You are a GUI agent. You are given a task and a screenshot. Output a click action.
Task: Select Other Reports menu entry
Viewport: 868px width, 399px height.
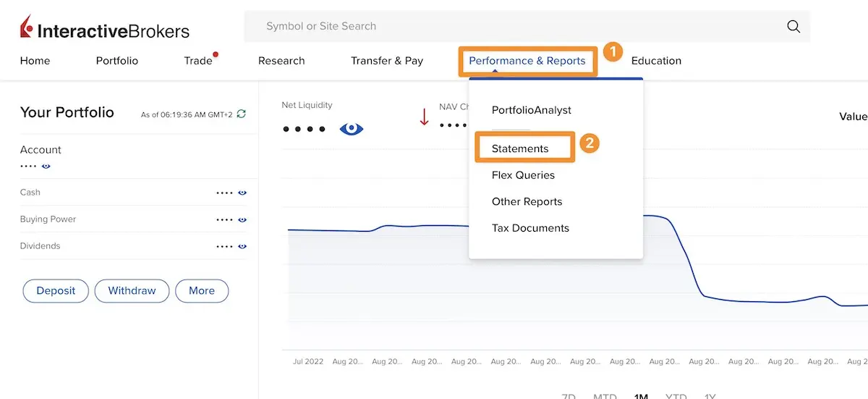(x=527, y=202)
